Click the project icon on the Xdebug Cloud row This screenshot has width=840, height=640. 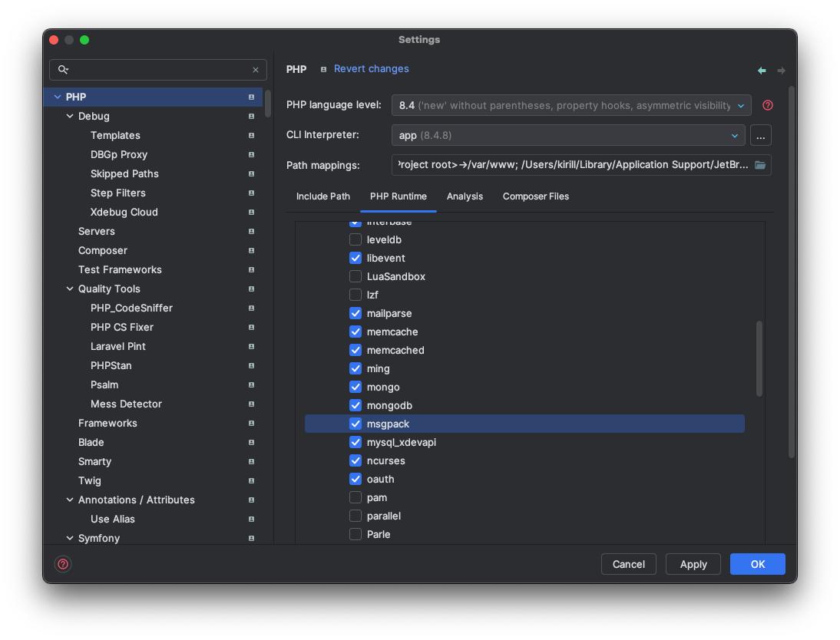pos(251,212)
